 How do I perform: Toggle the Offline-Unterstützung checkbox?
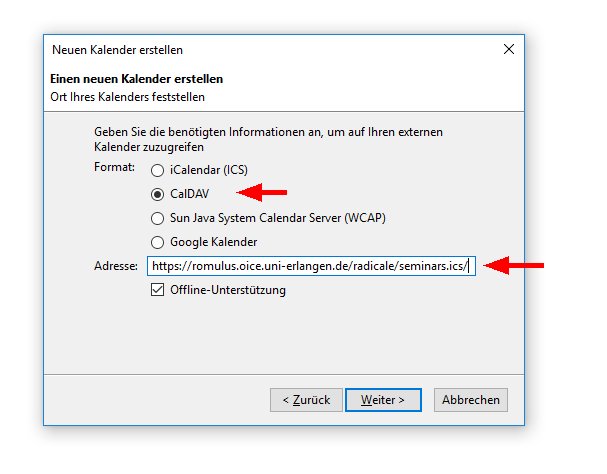tap(157, 290)
